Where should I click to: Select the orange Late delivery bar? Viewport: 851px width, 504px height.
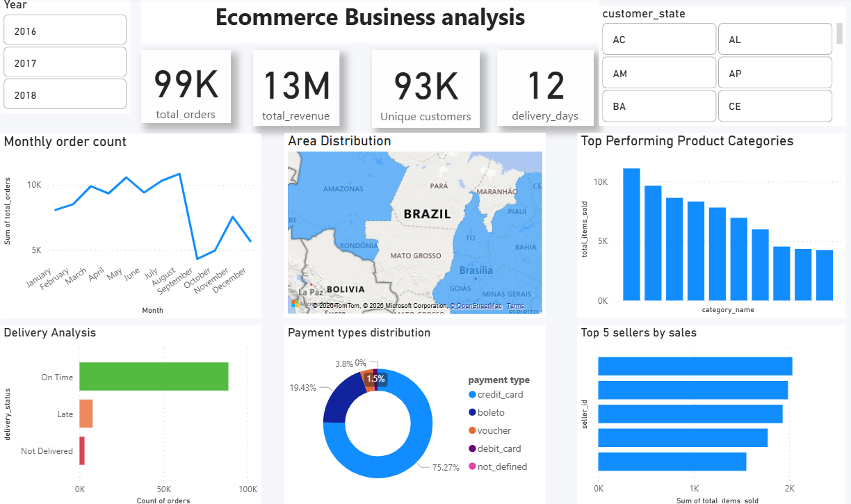coord(86,414)
